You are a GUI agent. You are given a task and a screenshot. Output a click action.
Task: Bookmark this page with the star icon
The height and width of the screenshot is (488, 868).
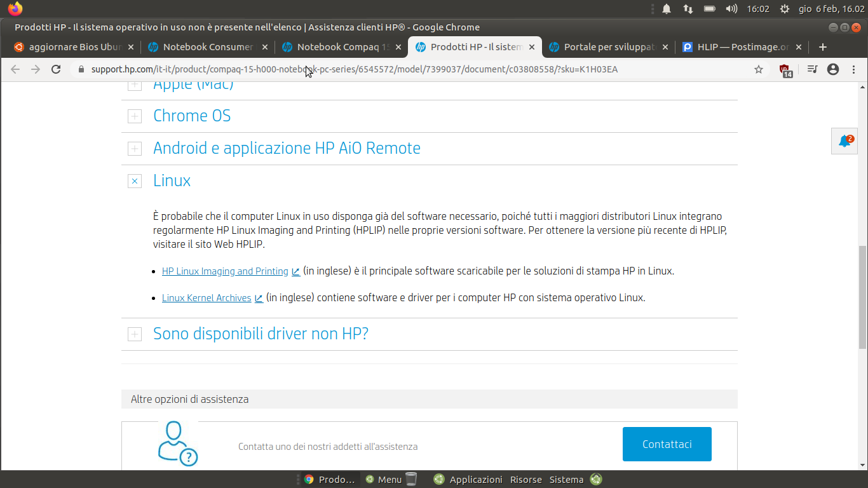tap(759, 69)
